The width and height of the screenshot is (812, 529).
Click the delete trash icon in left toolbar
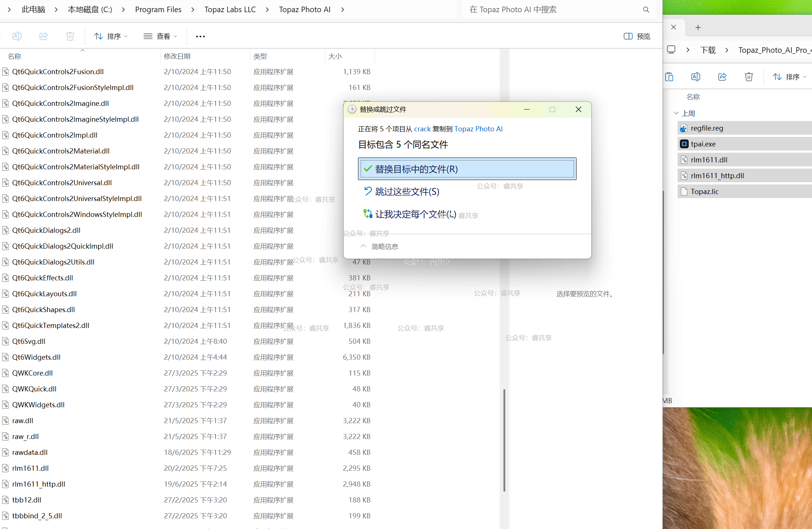70,36
